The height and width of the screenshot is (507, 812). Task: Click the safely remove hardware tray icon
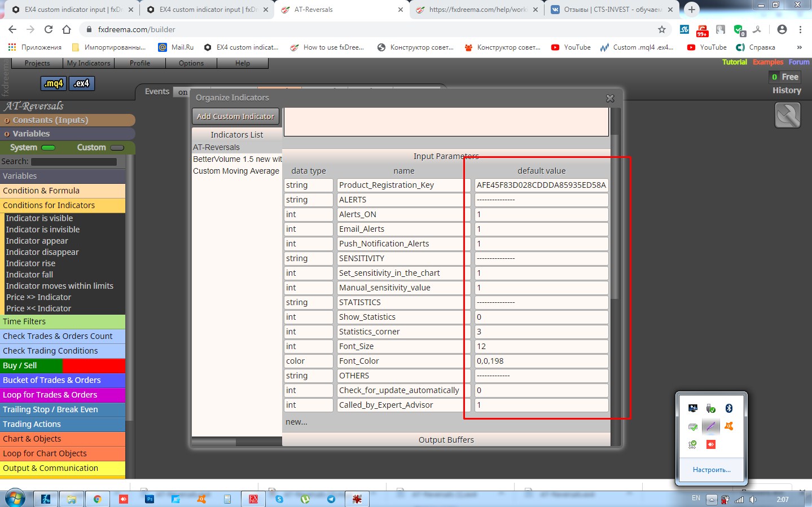tap(711, 408)
